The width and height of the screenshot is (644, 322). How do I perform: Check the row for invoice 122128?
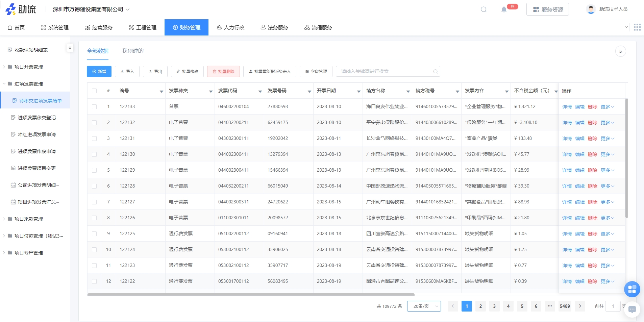pyautogui.click(x=94, y=186)
